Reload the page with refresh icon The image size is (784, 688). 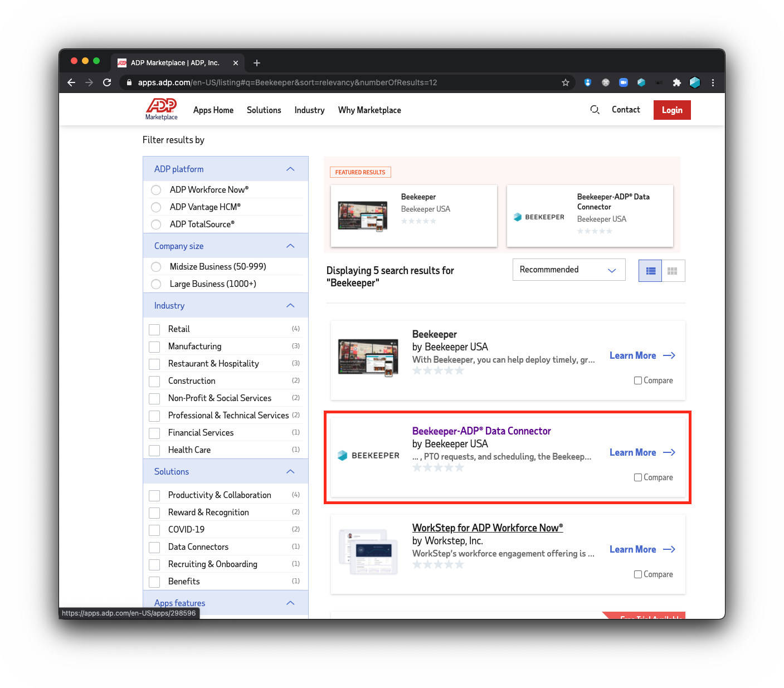pyautogui.click(x=107, y=82)
